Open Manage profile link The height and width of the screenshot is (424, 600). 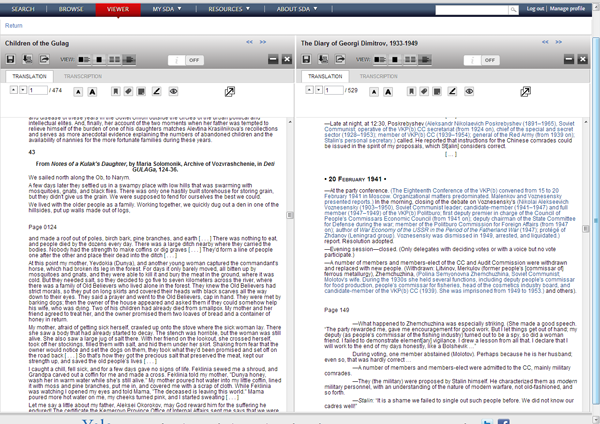[567, 9]
